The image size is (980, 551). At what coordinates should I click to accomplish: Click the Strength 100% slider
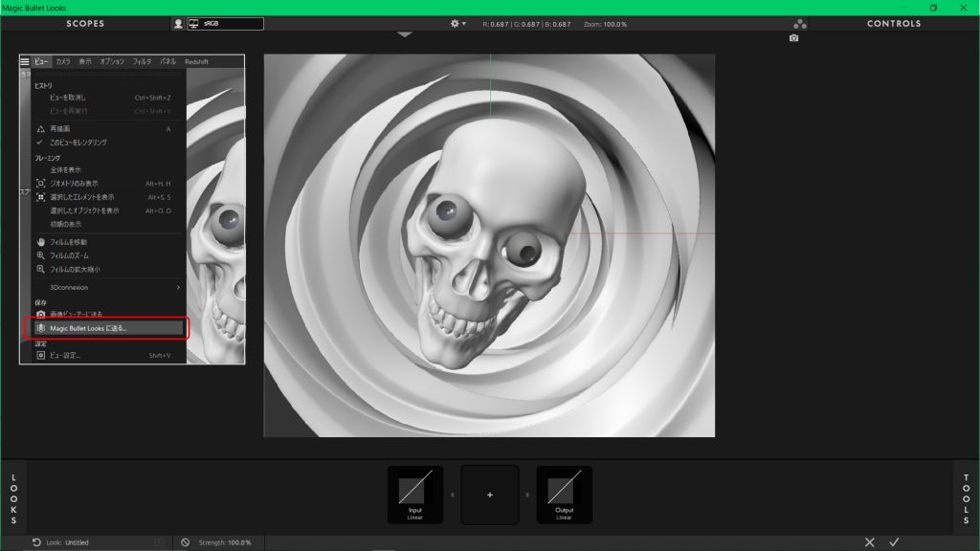click(225, 542)
